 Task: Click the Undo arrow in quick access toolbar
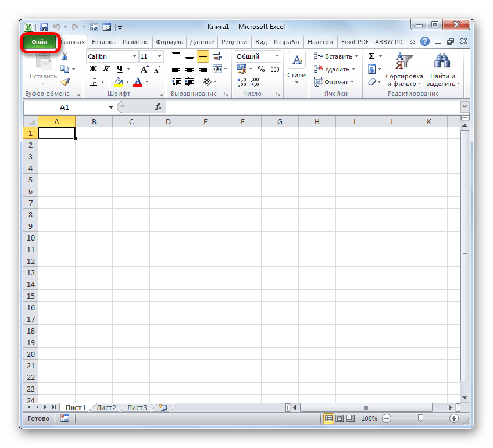56,27
